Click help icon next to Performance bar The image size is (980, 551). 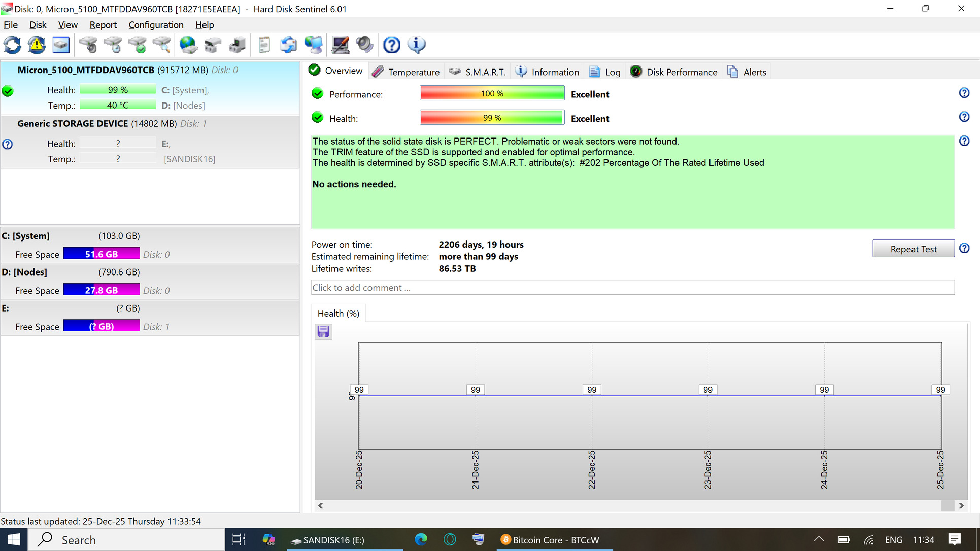[x=964, y=93]
